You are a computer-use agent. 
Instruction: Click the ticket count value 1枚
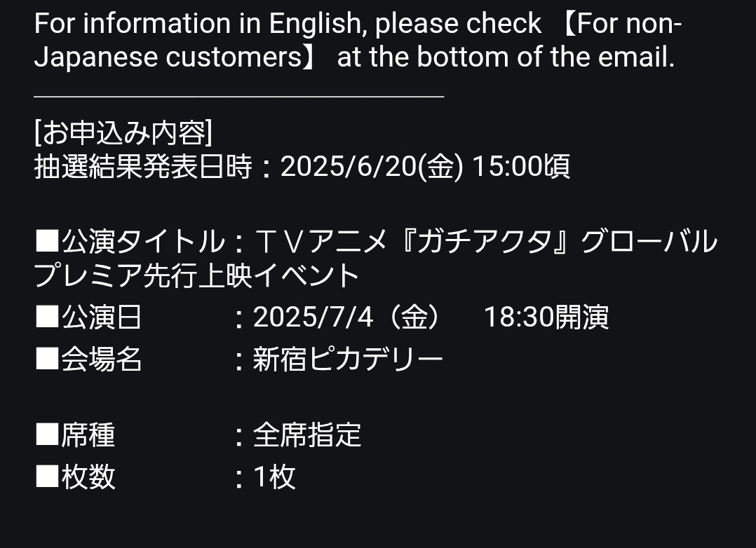click(x=274, y=477)
